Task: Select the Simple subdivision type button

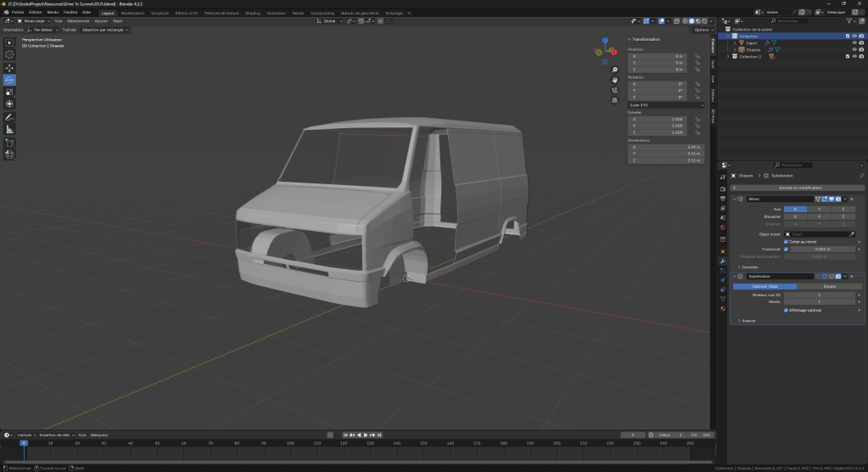Action: click(x=829, y=286)
